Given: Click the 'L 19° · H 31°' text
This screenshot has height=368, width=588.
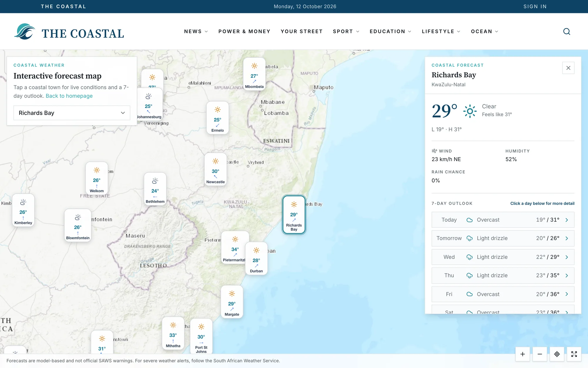Looking at the screenshot, I should coord(447,130).
